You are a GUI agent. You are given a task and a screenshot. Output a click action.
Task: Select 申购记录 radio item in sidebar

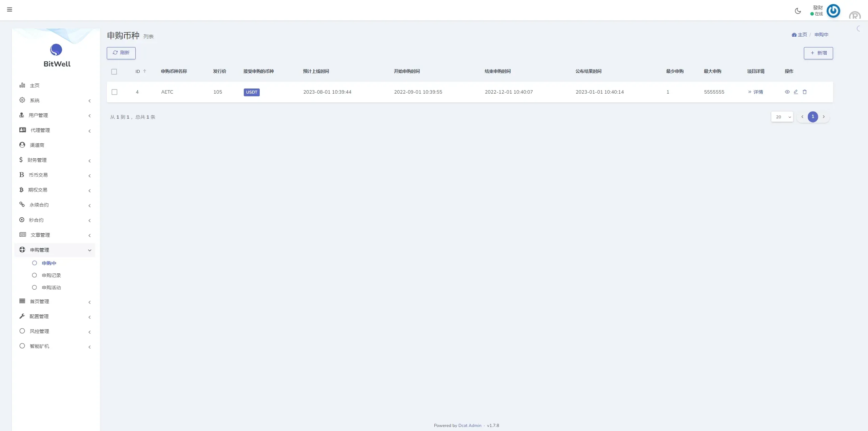click(x=51, y=275)
